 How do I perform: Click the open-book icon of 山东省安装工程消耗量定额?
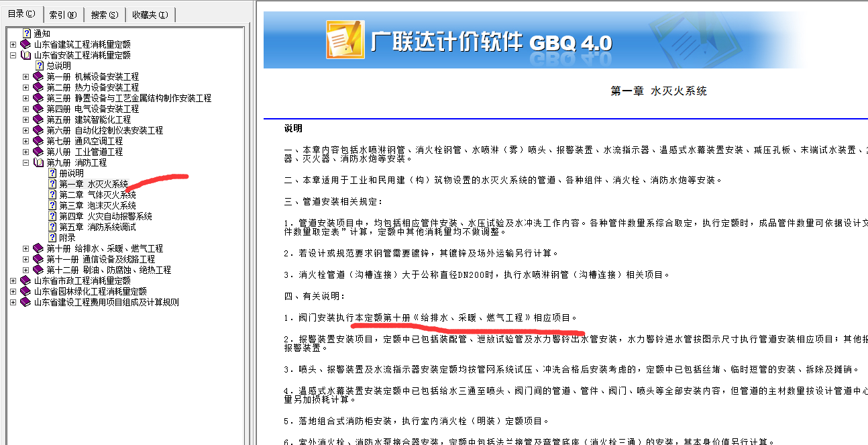click(26, 55)
